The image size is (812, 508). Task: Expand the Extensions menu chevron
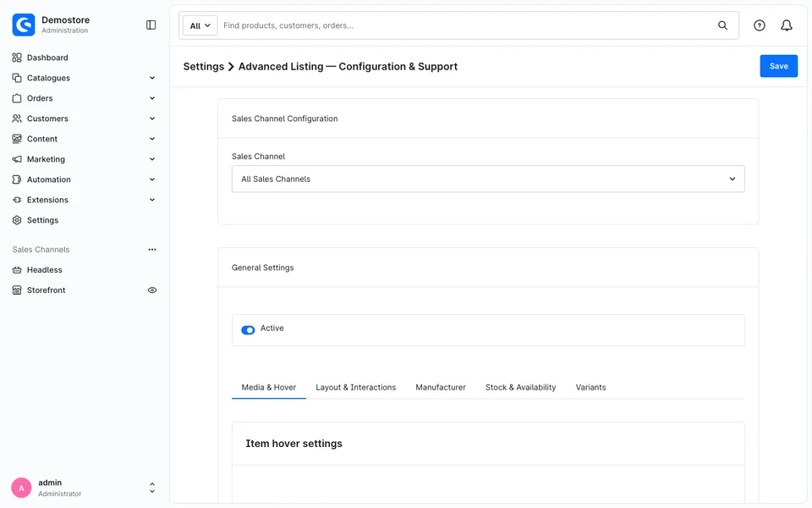tap(152, 200)
